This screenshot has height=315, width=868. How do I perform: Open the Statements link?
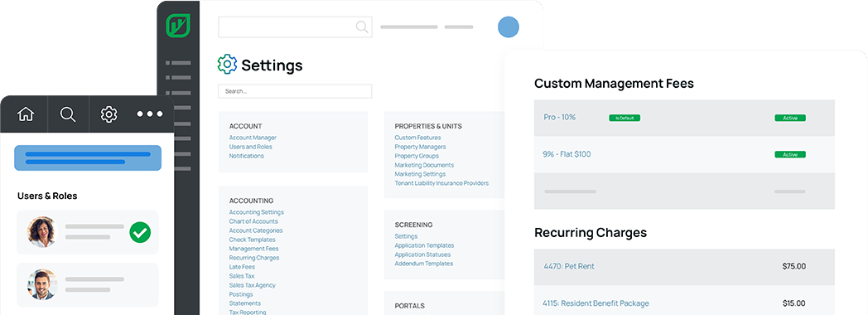tap(244, 303)
